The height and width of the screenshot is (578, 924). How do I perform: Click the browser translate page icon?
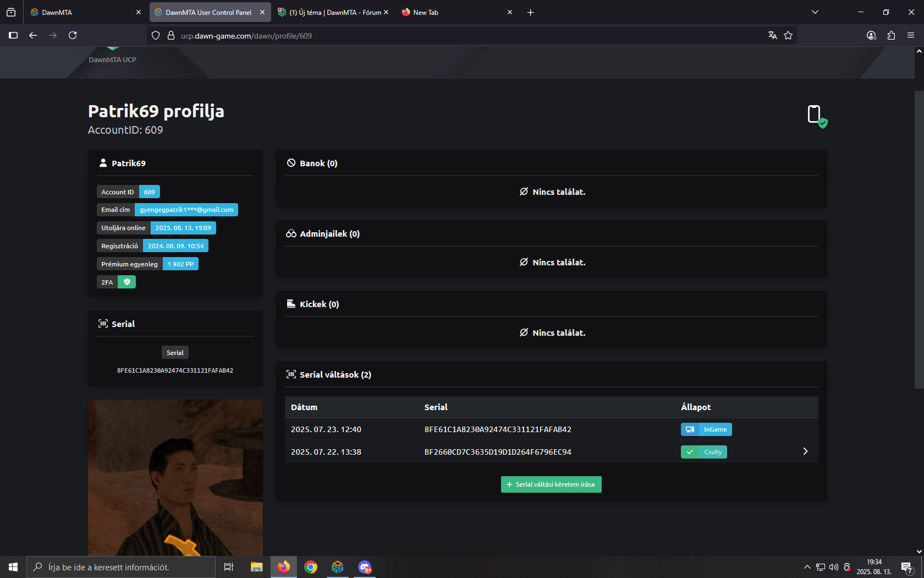click(x=772, y=35)
